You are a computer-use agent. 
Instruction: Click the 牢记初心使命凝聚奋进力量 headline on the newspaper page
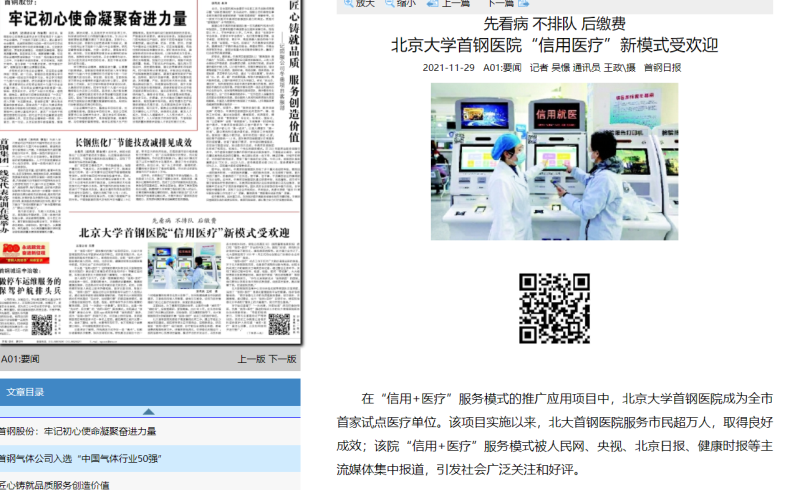[x=97, y=18]
